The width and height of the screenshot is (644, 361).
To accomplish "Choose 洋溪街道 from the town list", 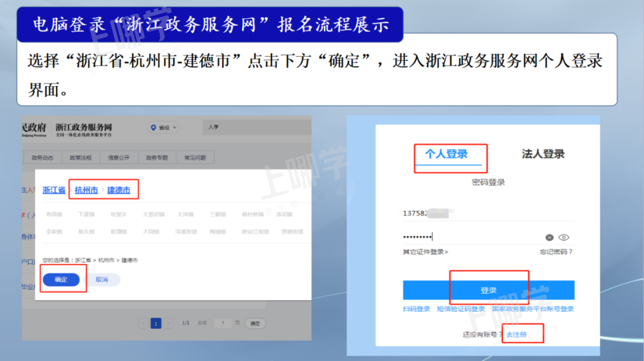I will click(186, 231).
